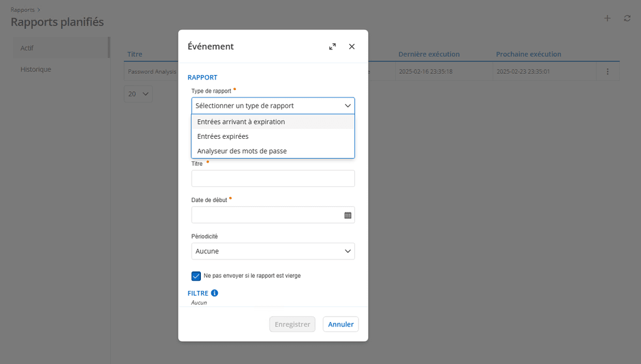The height and width of the screenshot is (364, 641).
Task: Click the FILTRE info icon
Action: click(215, 293)
